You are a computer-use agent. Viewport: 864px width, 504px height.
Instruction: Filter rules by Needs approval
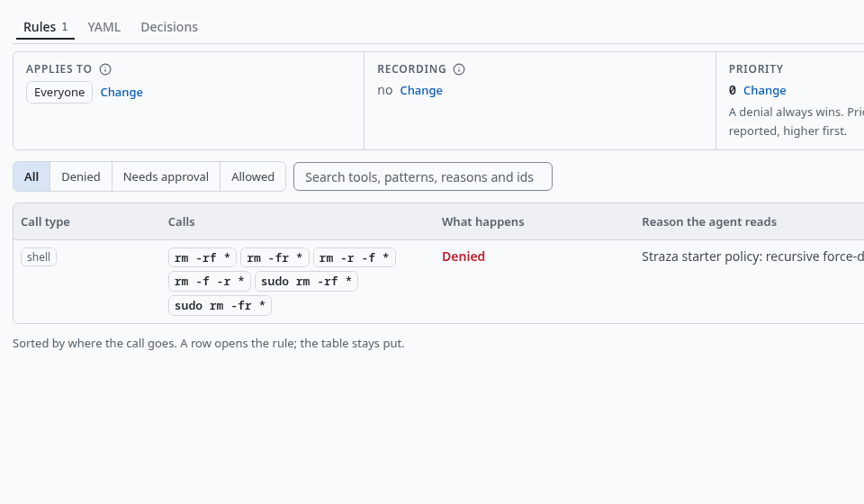166,176
